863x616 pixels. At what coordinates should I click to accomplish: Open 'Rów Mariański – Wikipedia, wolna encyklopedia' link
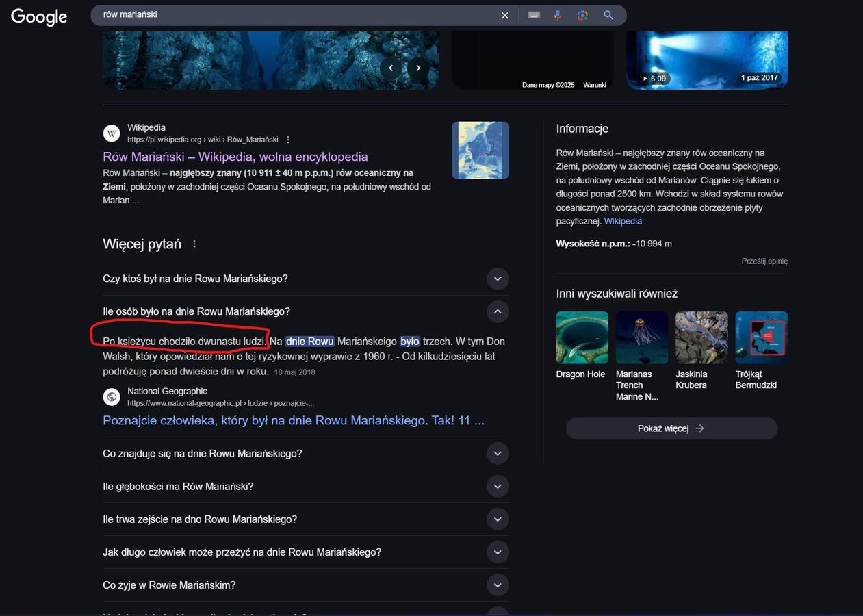(x=235, y=157)
